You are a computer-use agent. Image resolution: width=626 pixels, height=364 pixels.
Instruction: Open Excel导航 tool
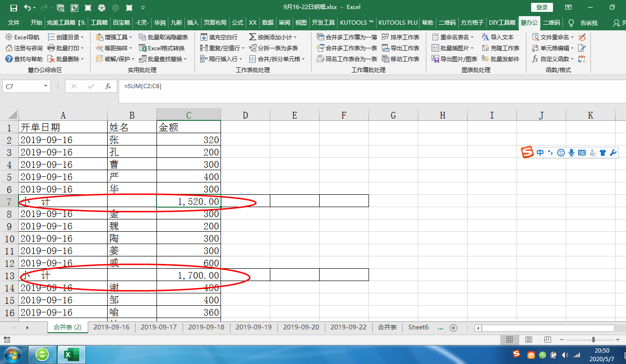(x=22, y=37)
